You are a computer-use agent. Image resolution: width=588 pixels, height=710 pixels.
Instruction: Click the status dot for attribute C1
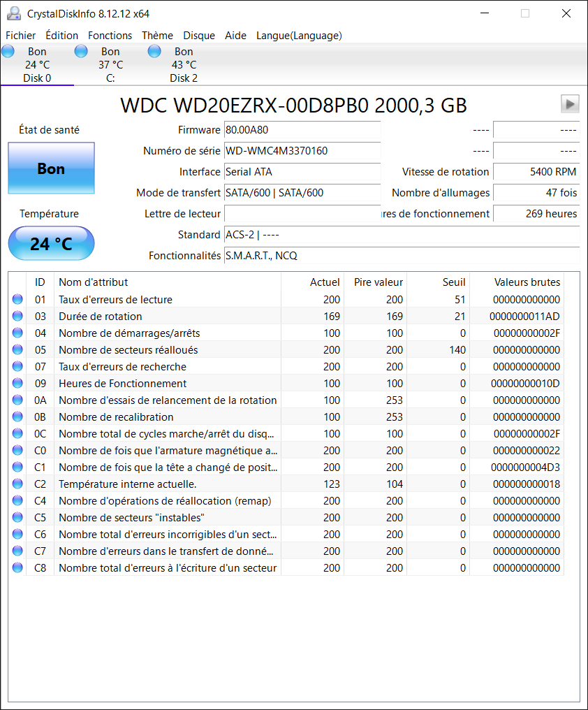[x=17, y=467]
